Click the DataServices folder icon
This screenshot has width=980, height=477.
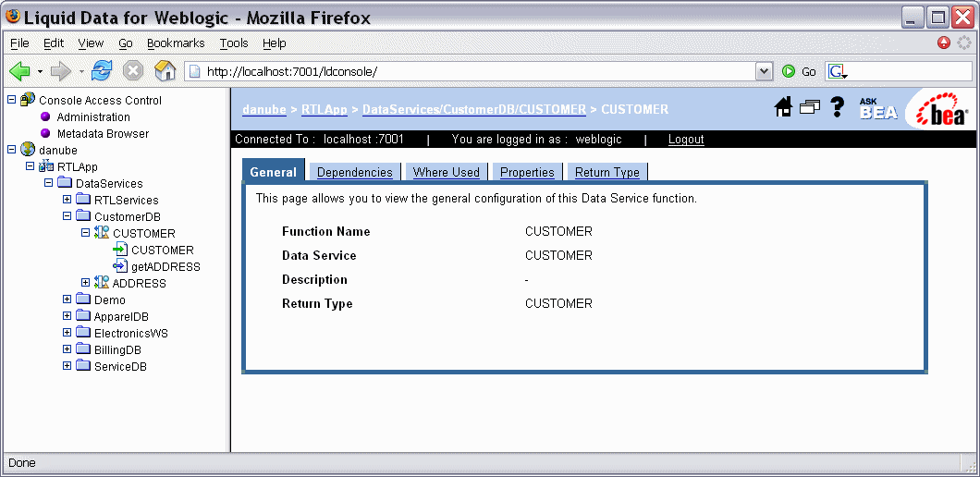pyautogui.click(x=65, y=183)
